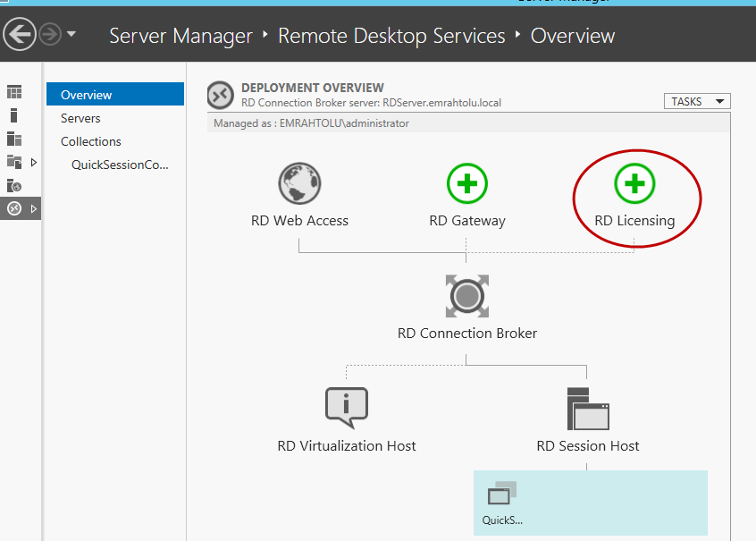Image resolution: width=756 pixels, height=541 pixels.
Task: Click the RD Session Host label
Action: coord(588,445)
